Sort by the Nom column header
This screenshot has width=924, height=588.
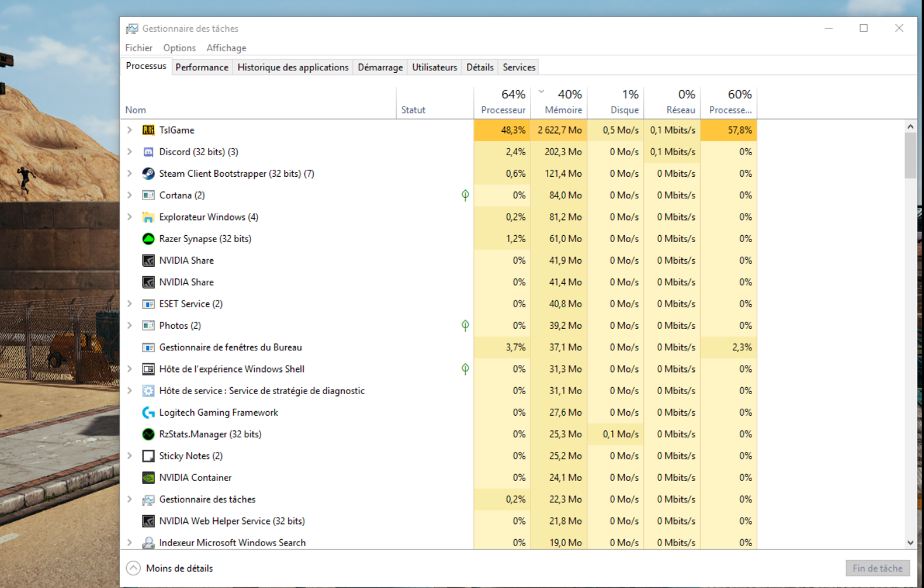[258, 103]
